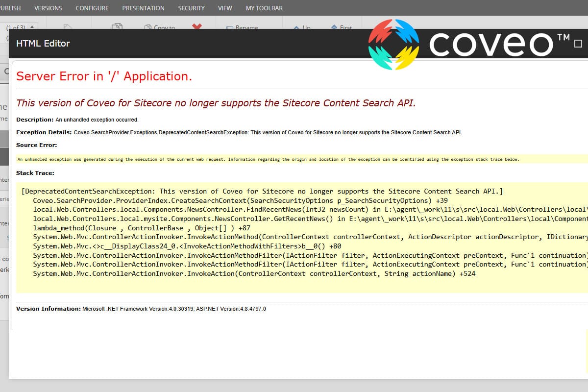
Task: Click the "Server Error in '/' Application." heading
Action: (104, 76)
